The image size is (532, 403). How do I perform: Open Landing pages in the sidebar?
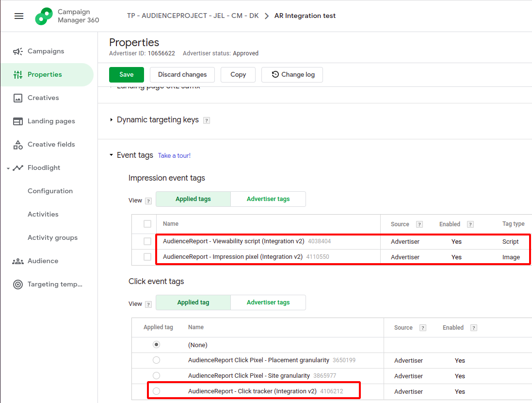51,121
